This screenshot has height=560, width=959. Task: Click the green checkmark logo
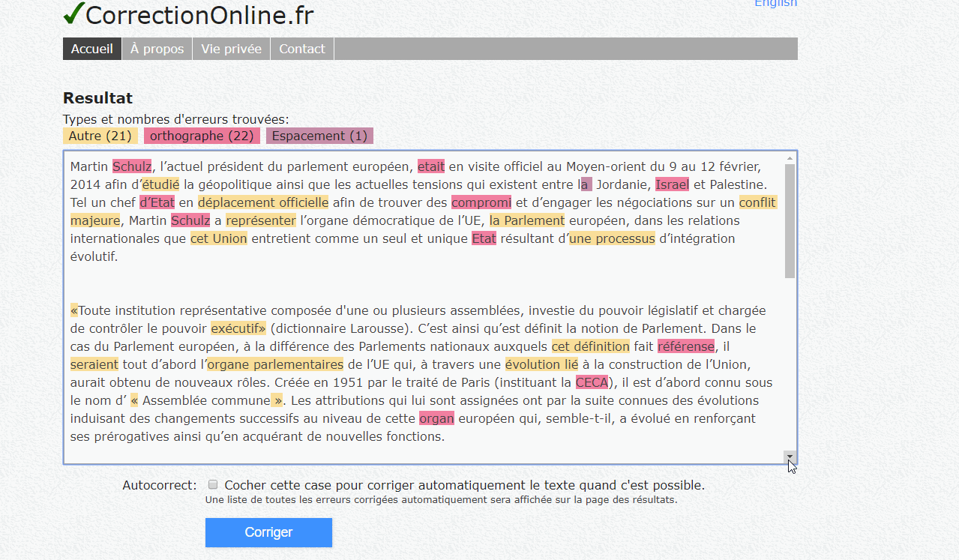73,13
